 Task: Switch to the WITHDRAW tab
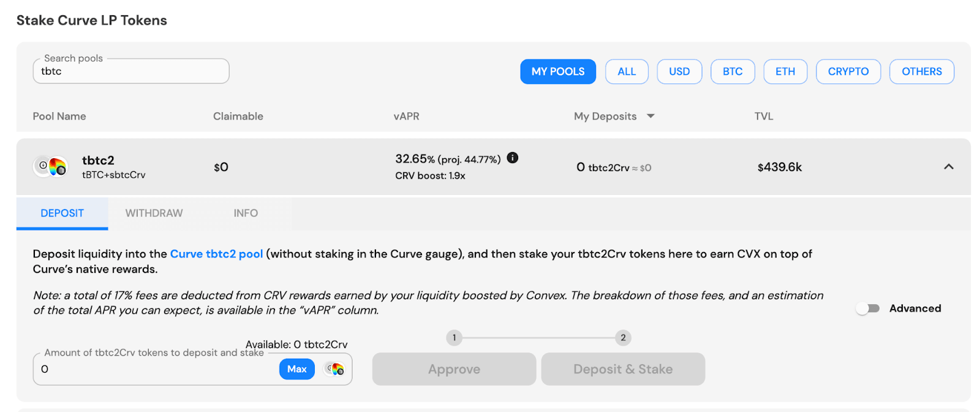[154, 213]
